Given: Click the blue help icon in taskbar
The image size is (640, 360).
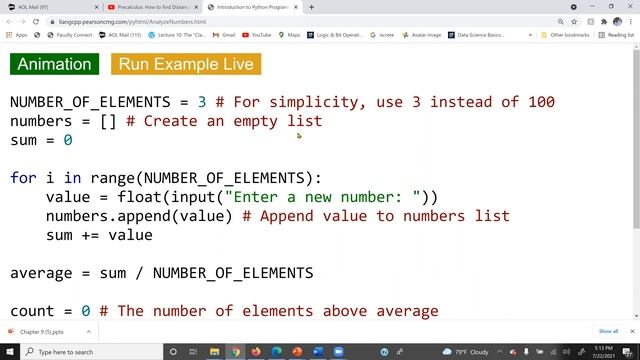Looking at the screenshot, I should pos(384,352).
